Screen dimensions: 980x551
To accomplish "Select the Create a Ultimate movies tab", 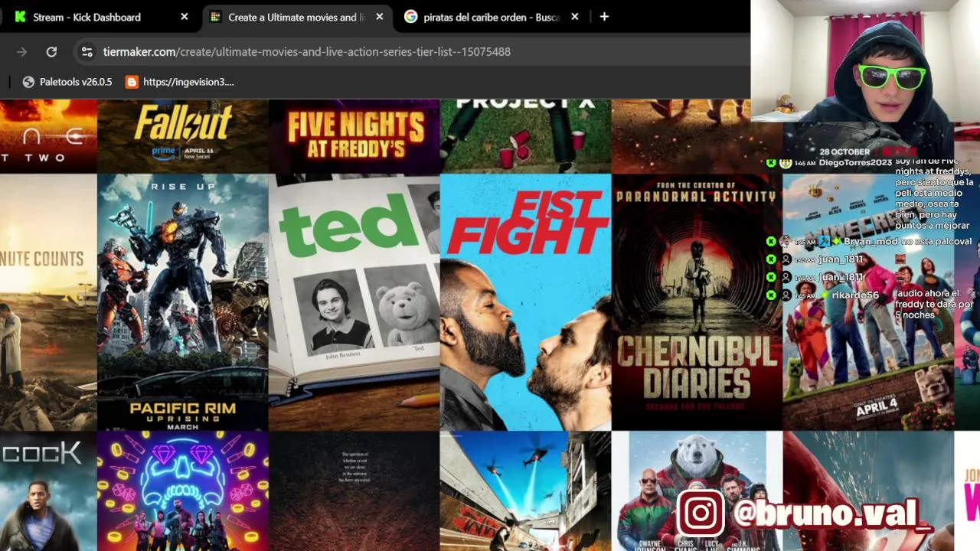I will pyautogui.click(x=297, y=17).
